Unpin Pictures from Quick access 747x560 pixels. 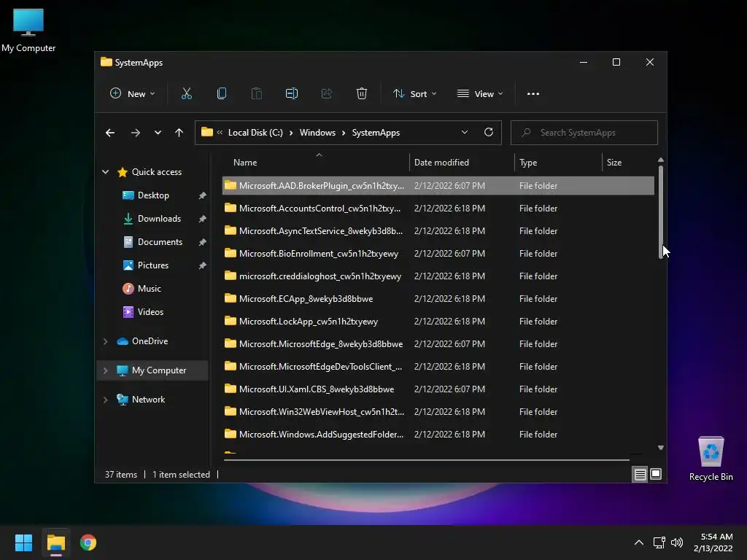coord(203,265)
